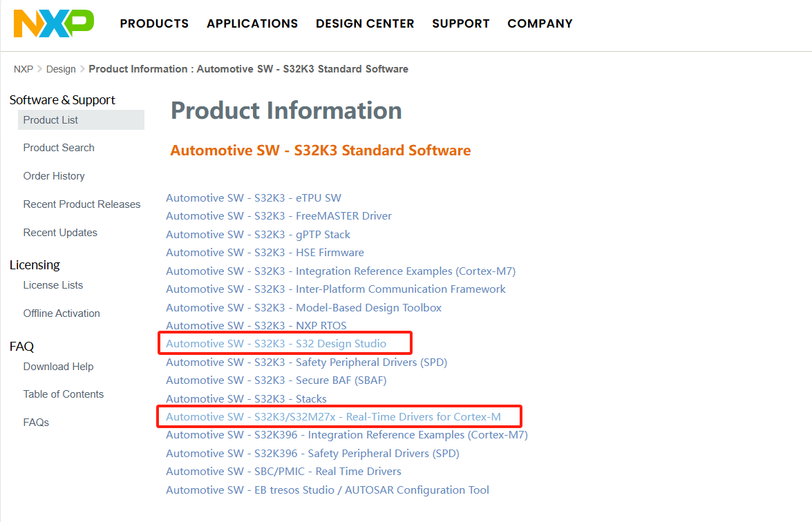Open the COMPANY menu
This screenshot has height=522, width=812.
(540, 23)
